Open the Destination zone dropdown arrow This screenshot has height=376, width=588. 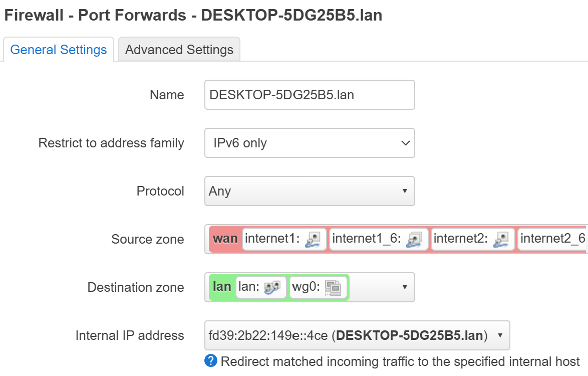pyautogui.click(x=405, y=287)
